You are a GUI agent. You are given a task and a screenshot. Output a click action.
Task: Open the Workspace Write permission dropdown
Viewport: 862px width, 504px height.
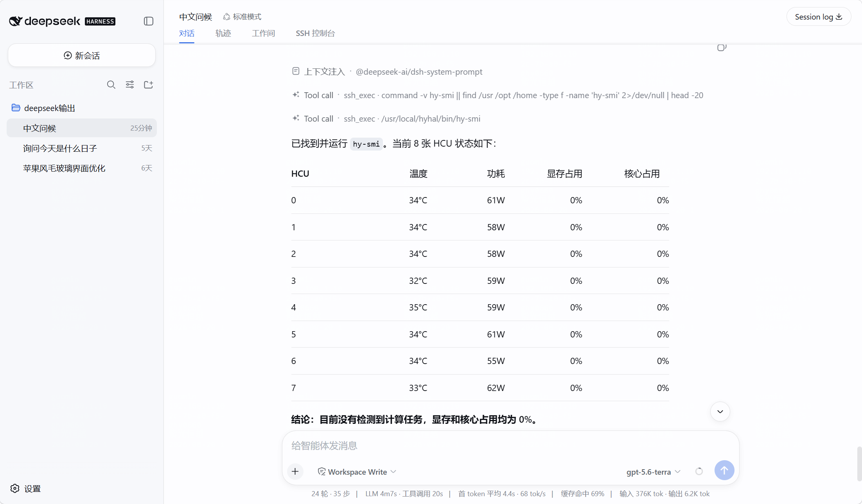[357, 472]
